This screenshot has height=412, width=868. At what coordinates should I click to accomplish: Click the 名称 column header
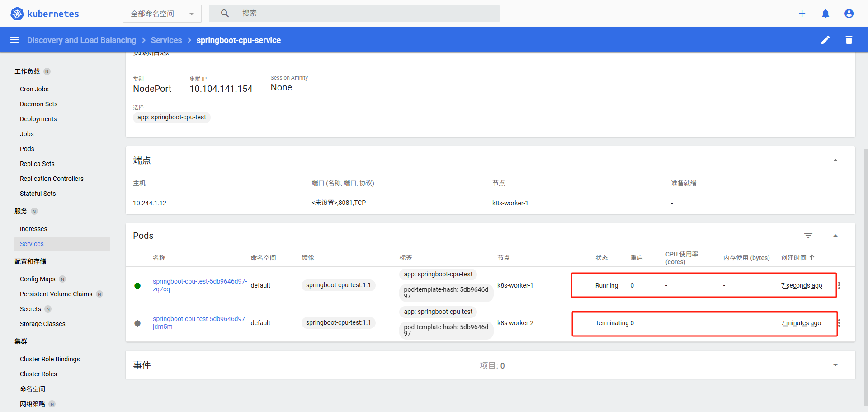(159, 258)
